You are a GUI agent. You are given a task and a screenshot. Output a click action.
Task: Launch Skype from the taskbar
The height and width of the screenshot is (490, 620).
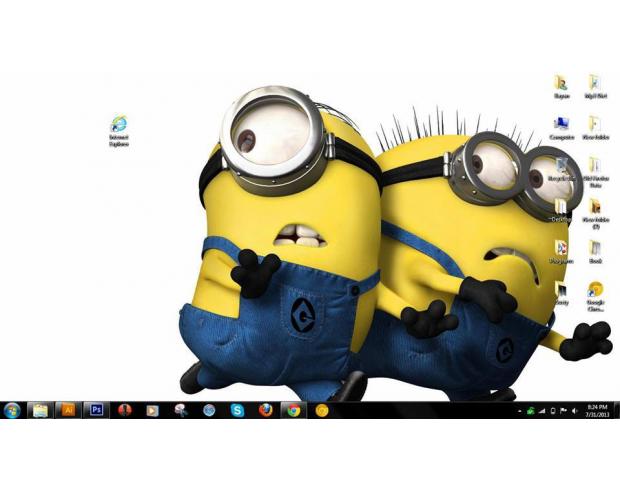[x=237, y=411]
